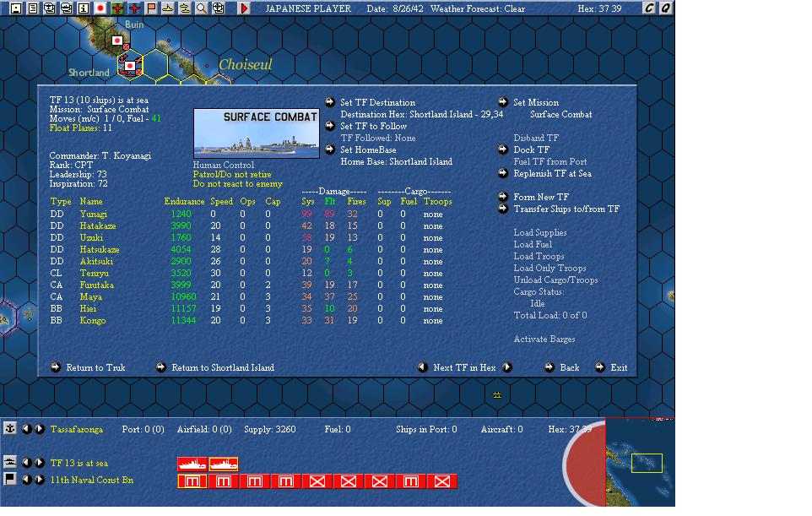Click the Back button
The height and width of the screenshot is (516, 812).
(569, 367)
